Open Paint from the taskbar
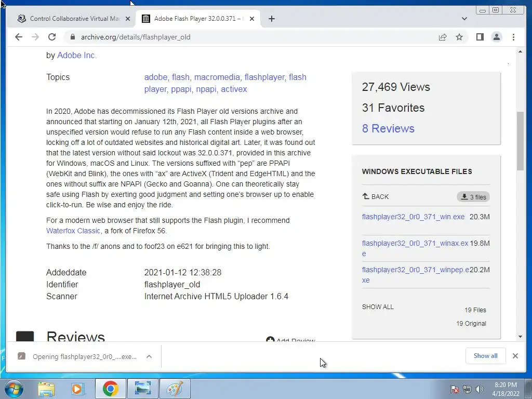532x399 pixels. pos(175,389)
